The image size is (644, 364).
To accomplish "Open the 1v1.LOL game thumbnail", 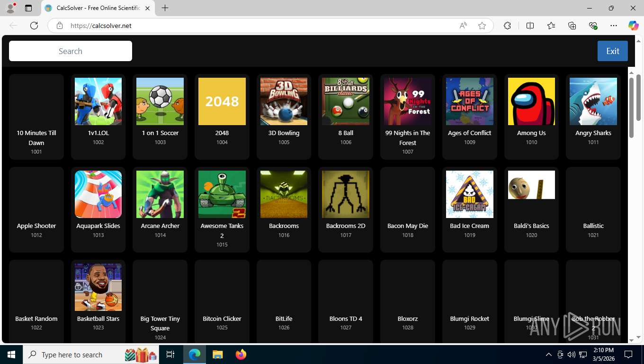I will tap(98, 101).
